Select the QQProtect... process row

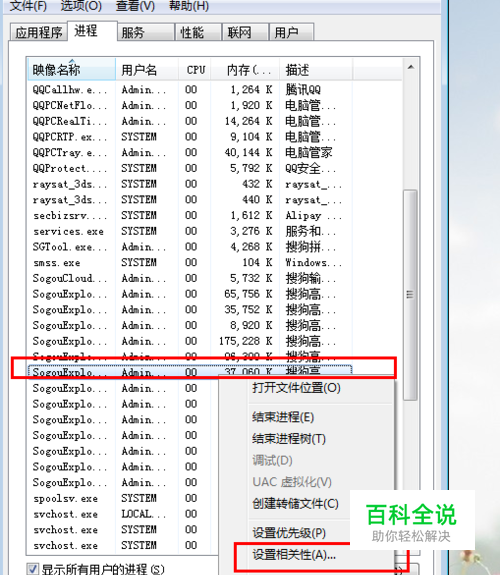[190, 168]
